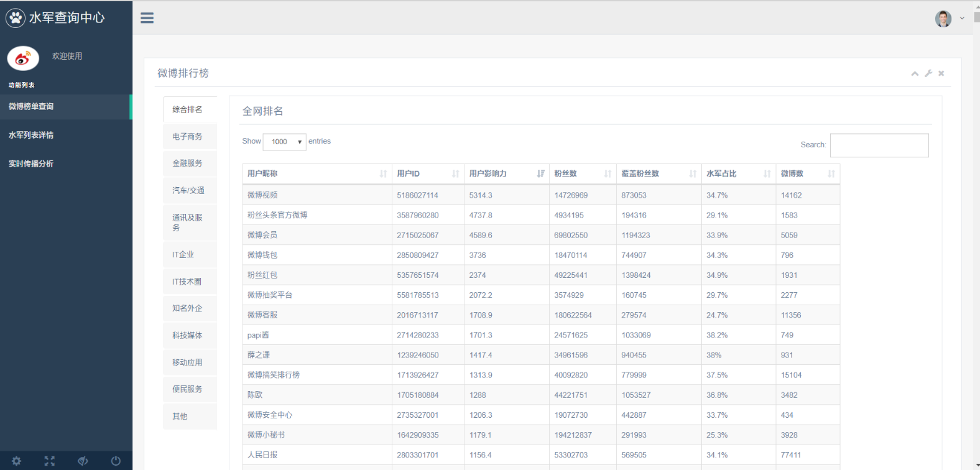Sort table by 用户ID column

point(428,174)
